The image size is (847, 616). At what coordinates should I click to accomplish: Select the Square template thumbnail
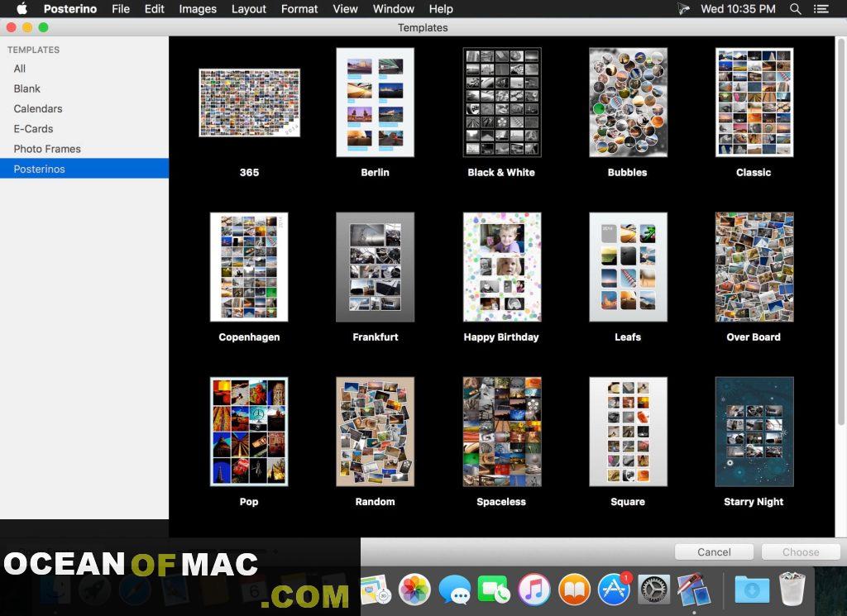[628, 432]
